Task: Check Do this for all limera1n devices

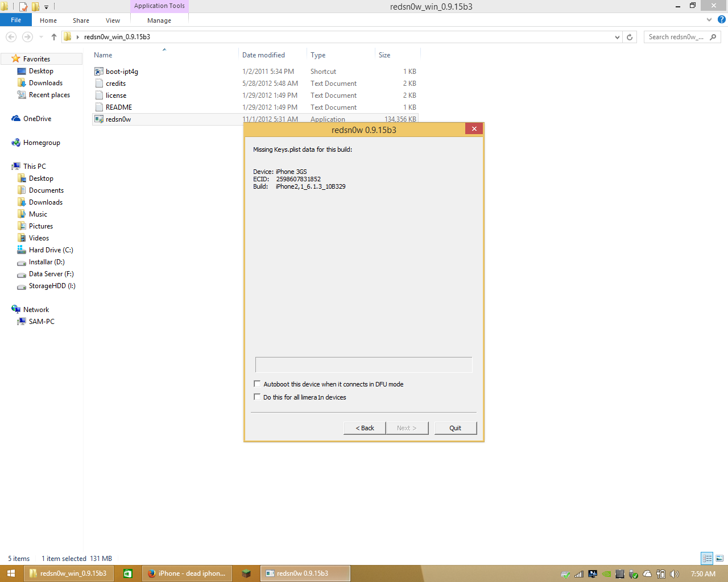Action: 257,397
